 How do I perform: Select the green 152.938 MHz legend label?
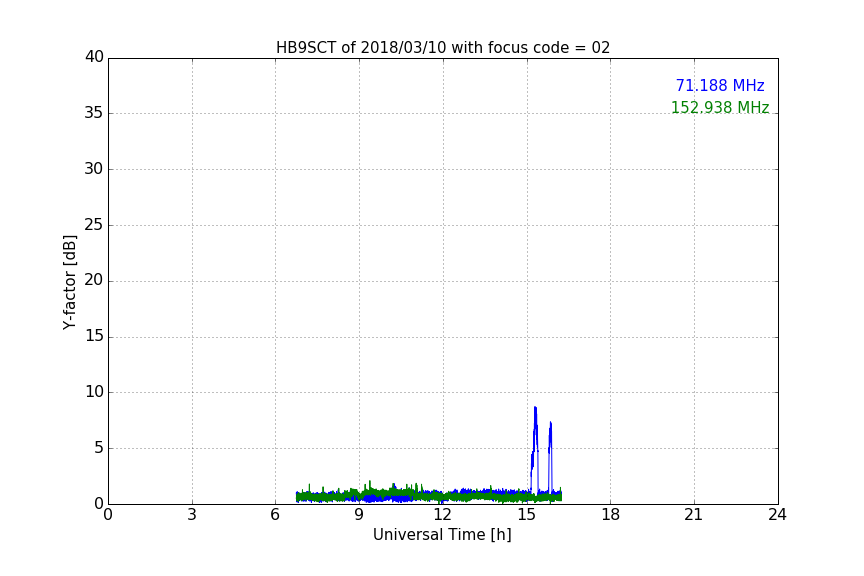pos(720,107)
